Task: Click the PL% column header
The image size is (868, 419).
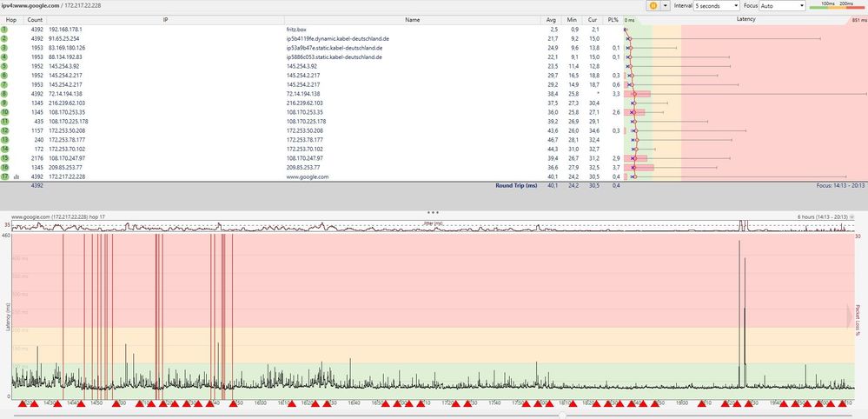Action: pos(613,19)
